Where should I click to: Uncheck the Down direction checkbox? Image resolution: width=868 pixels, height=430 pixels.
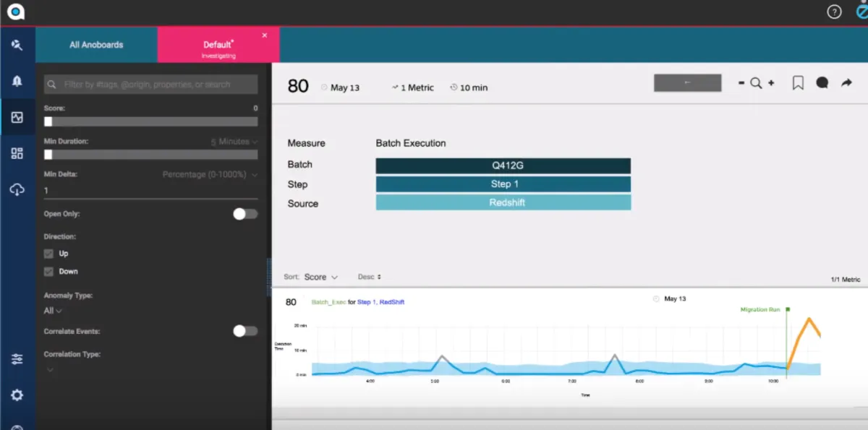pos(48,272)
